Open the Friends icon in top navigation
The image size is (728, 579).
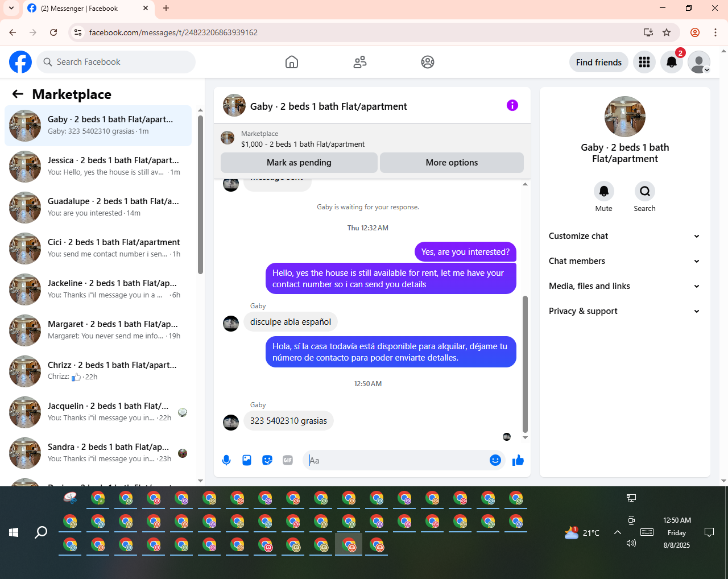click(x=360, y=62)
